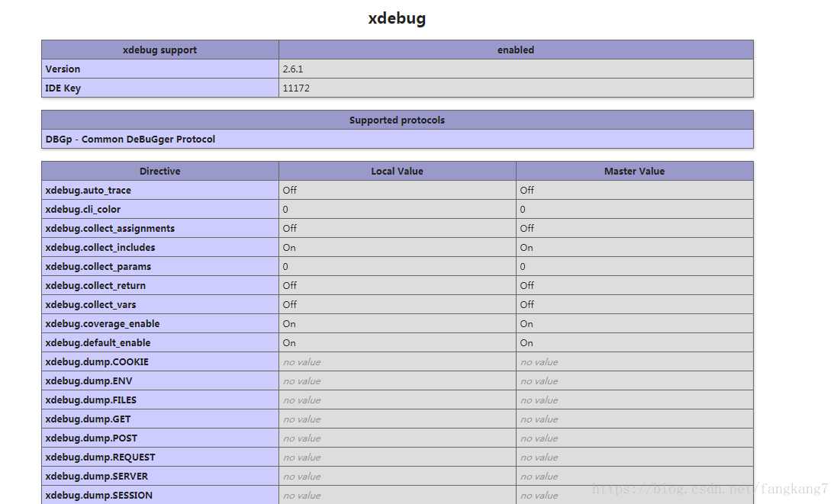Click master value On for xdebug.default_enable
This screenshot has height=504, width=837.
[x=635, y=343]
